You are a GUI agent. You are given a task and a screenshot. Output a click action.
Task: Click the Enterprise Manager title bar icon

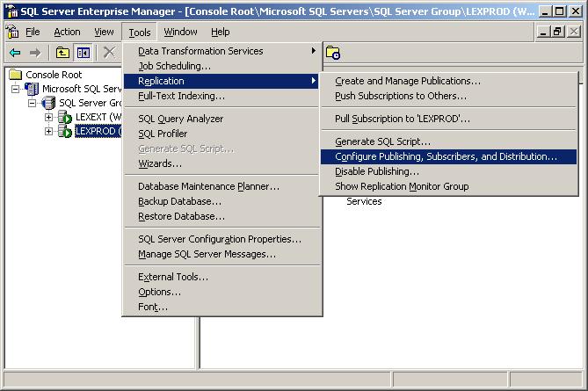[x=12, y=11]
